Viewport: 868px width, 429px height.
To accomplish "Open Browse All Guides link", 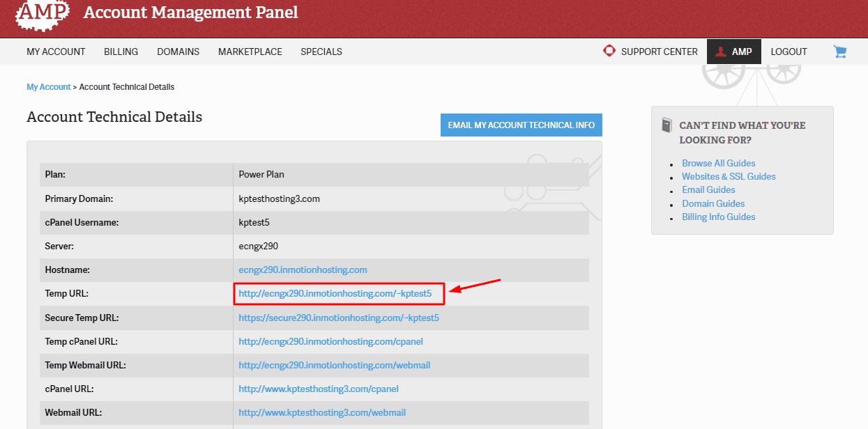I will click(x=719, y=163).
